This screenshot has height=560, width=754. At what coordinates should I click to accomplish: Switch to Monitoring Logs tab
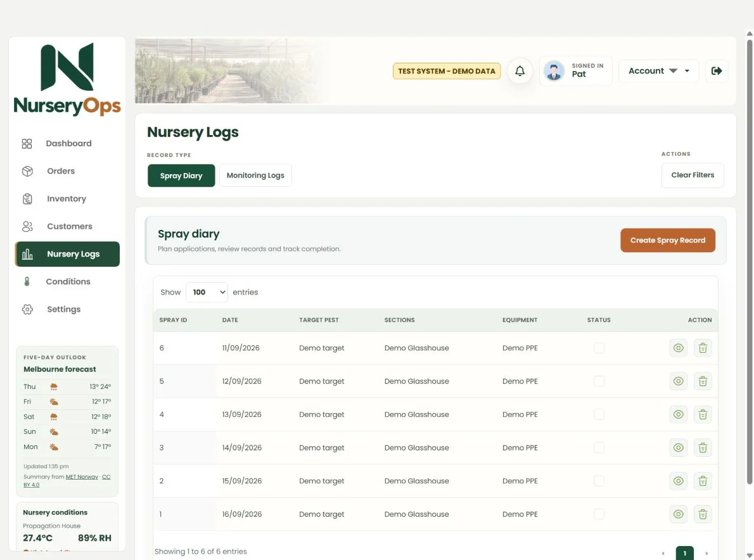pyautogui.click(x=255, y=175)
